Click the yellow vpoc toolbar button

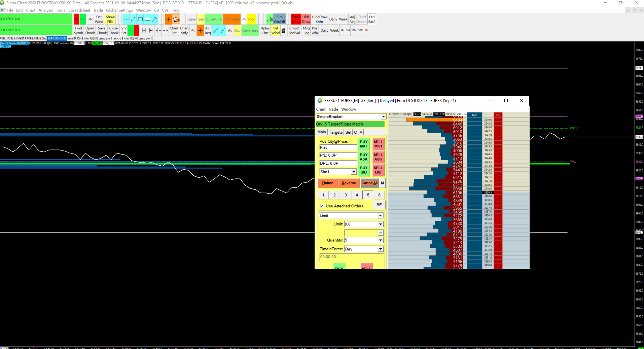(252, 19)
